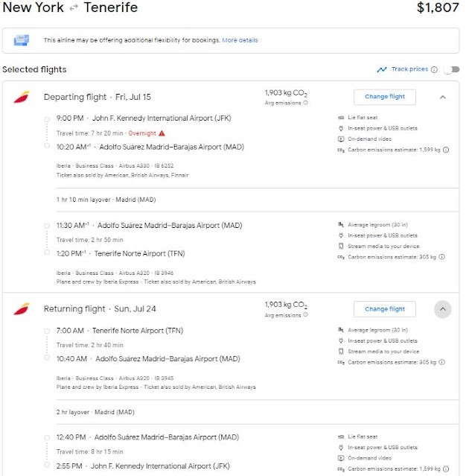Toggle the Track prices switch
Viewport: 469px width, 476px height.
[450, 69]
